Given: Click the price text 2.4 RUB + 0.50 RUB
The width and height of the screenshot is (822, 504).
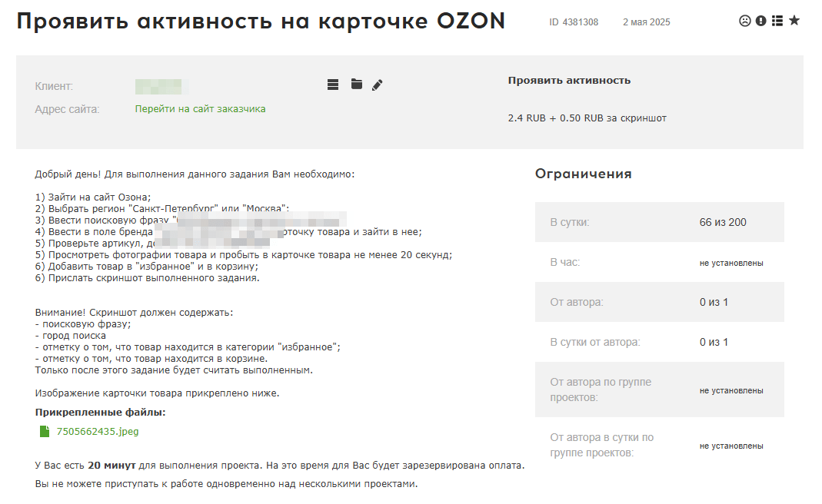Looking at the screenshot, I should (556, 118).
